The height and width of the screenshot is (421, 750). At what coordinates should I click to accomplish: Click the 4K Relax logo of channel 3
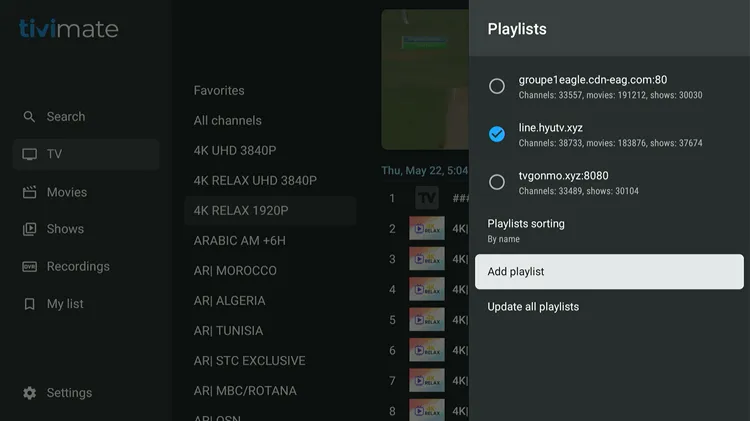pos(427,259)
